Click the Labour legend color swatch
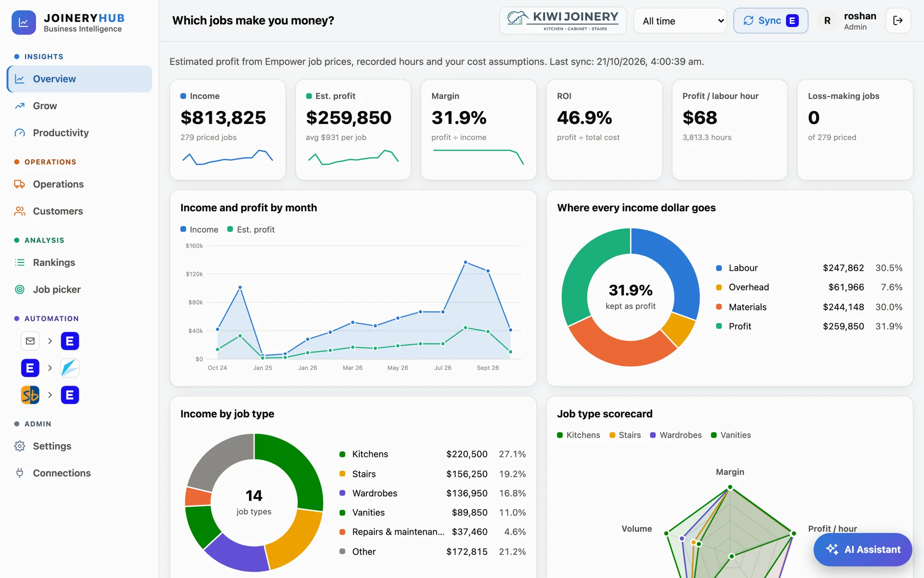 pos(719,268)
